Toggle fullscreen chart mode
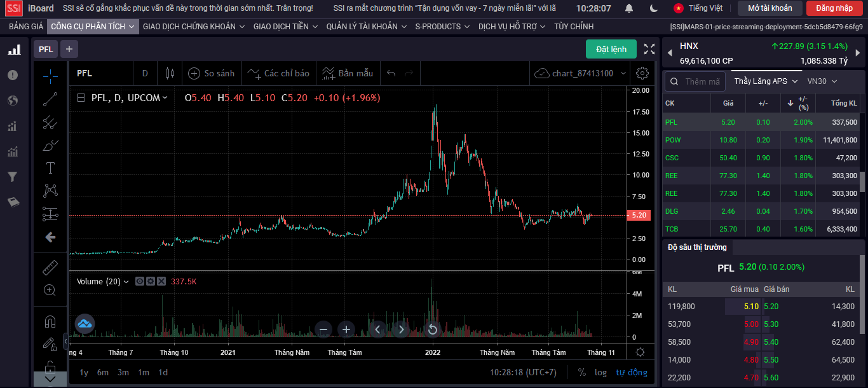This screenshot has height=388, width=868. [x=649, y=49]
